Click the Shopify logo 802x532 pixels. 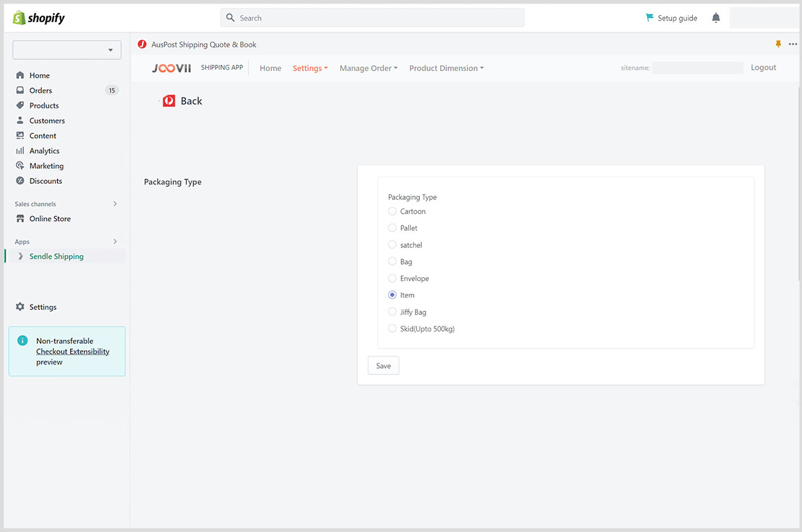tap(39, 18)
